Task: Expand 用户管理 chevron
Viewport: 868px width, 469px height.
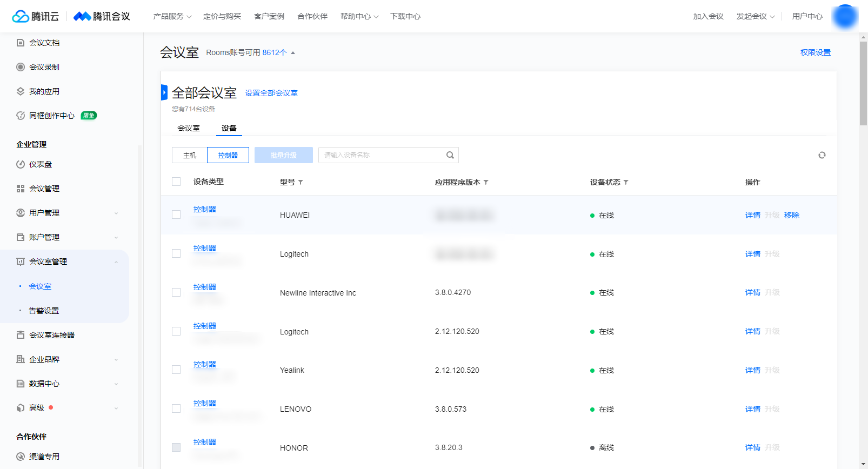Action: [x=116, y=213]
